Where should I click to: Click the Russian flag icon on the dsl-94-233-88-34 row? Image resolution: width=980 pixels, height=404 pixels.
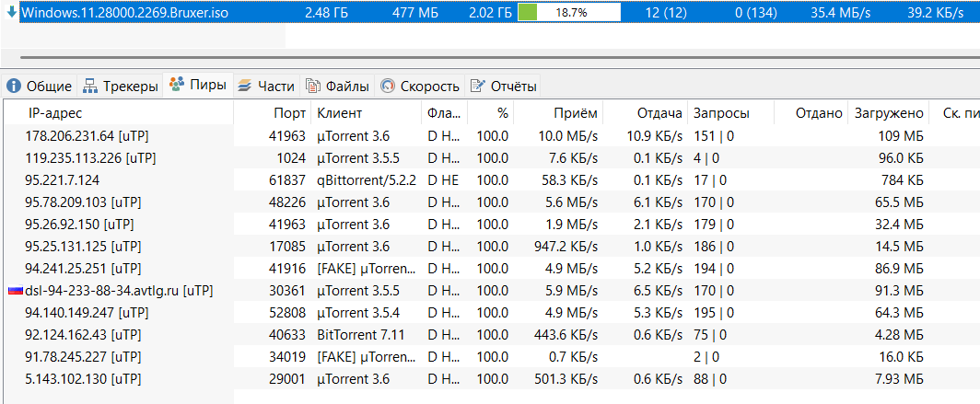[x=15, y=291]
